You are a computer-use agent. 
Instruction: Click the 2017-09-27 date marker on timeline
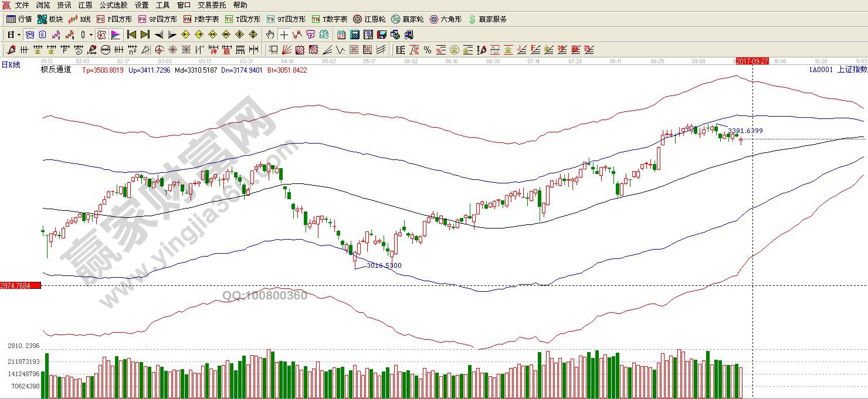752,61
